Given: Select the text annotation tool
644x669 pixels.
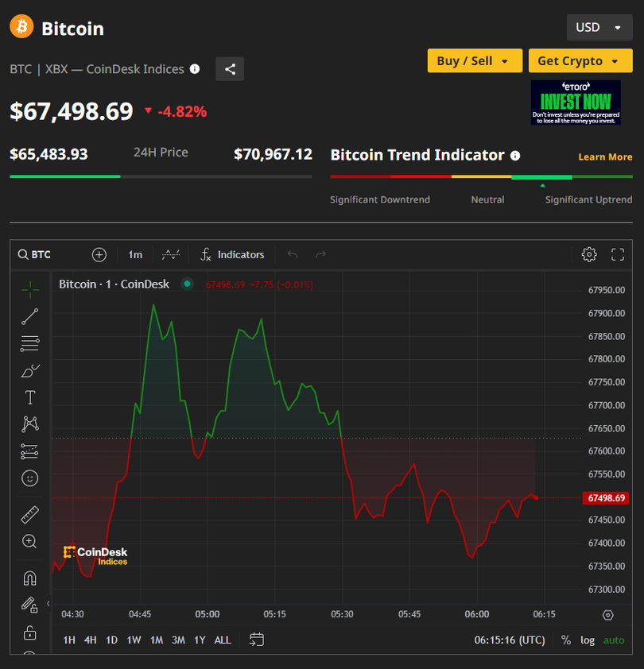Looking at the screenshot, I should coord(30,397).
